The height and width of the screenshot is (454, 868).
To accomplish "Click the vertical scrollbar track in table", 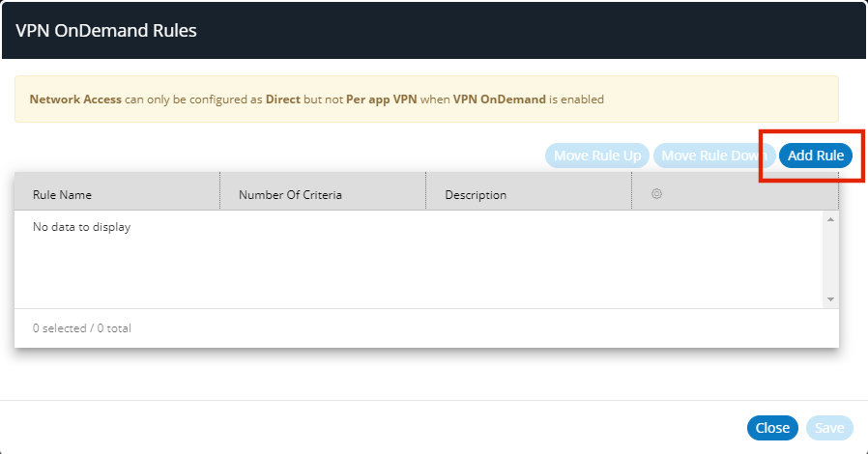I will pos(830,259).
